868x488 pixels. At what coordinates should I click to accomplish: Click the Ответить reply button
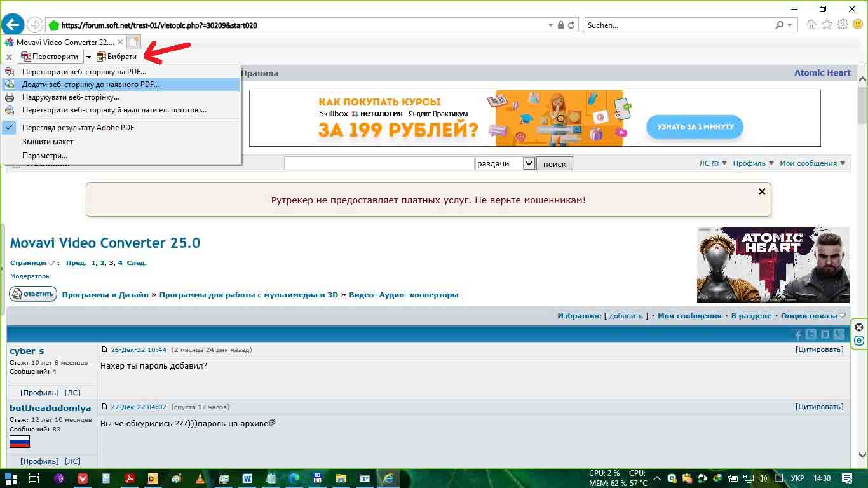tap(33, 294)
